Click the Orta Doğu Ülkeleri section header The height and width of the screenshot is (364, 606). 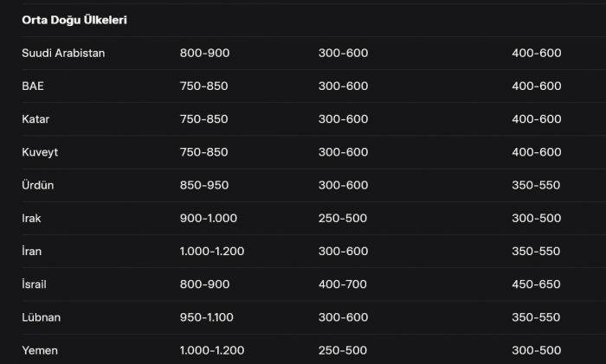tap(74, 20)
